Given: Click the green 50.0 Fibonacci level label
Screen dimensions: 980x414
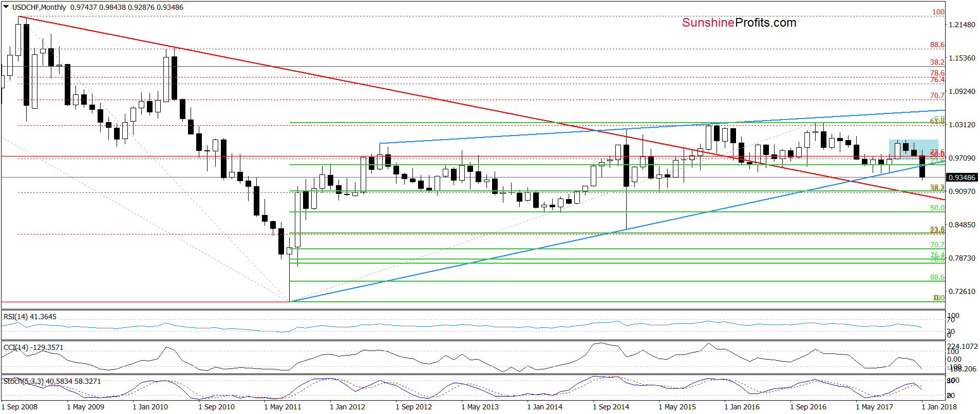Looking at the screenshot, I should 937,208.
